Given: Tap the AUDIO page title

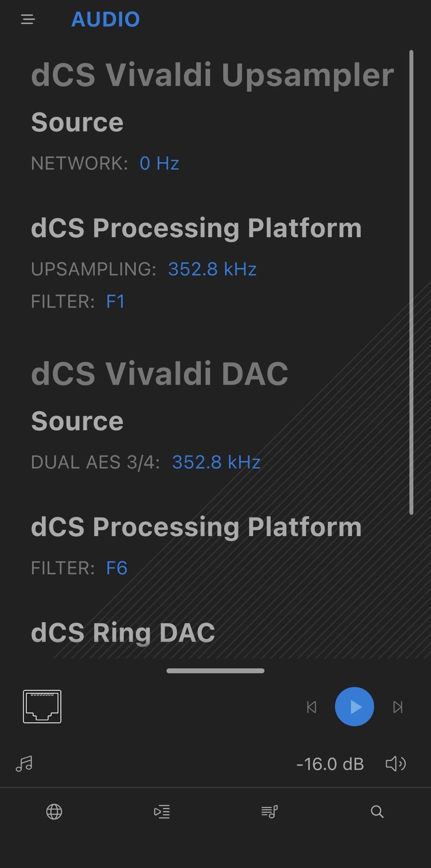Looking at the screenshot, I should point(106,19).
